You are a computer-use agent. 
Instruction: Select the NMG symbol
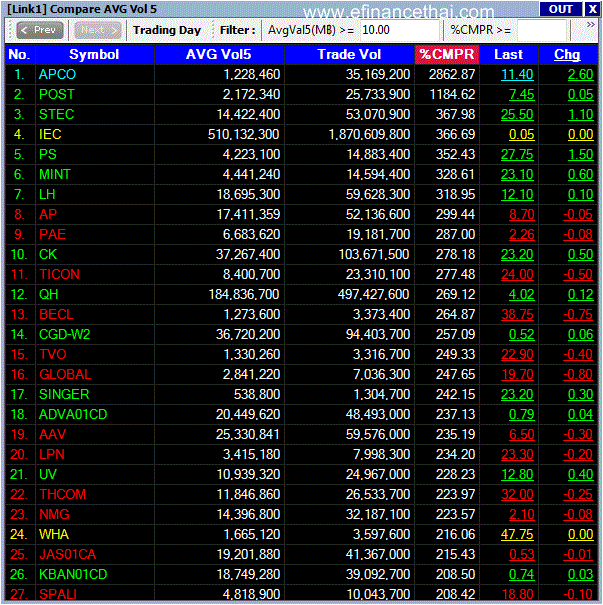pyautogui.click(x=54, y=514)
